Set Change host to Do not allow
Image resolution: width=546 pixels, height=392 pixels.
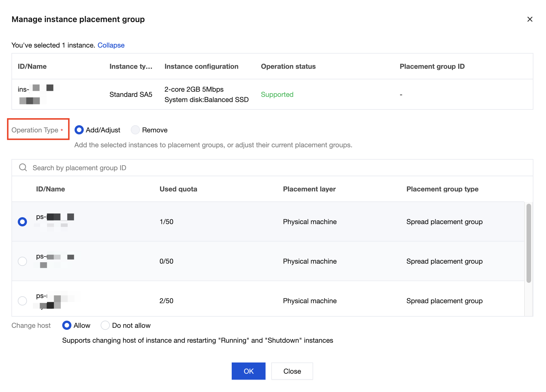coord(105,326)
